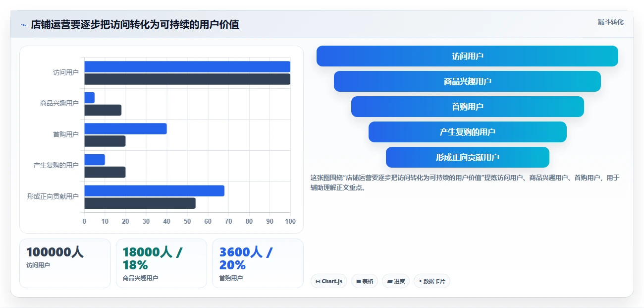Image resolution: width=644 pixels, height=308 pixels.
Task: Click the x-axis tick label 0
Action: (x=84, y=221)
